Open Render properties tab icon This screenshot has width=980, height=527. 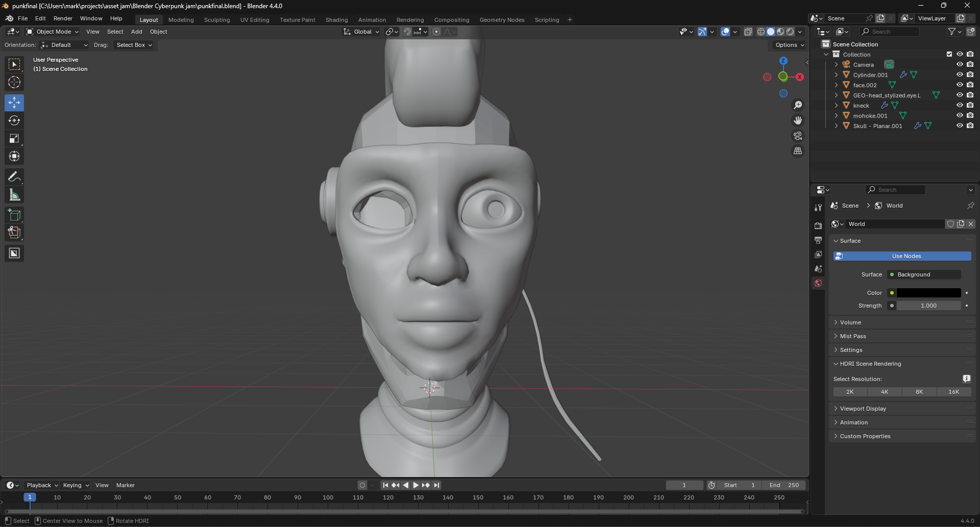click(x=818, y=225)
